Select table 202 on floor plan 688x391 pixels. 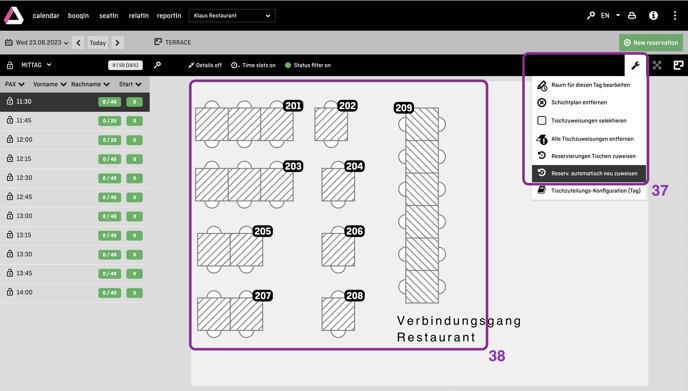pyautogui.click(x=331, y=124)
